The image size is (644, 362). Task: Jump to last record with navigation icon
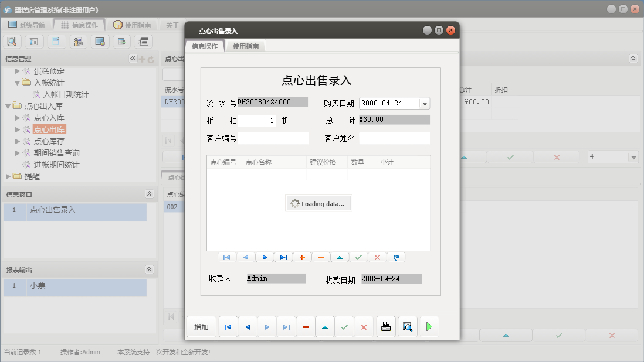pos(283,257)
